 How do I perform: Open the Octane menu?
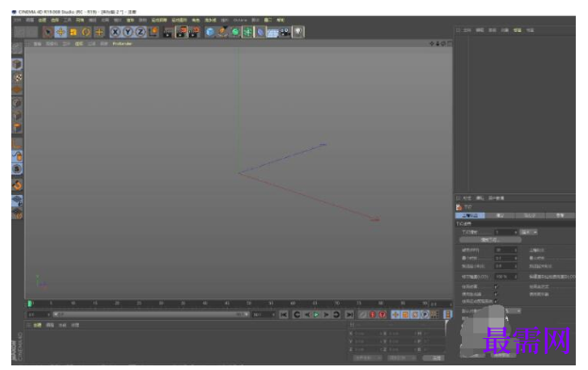[x=240, y=20]
